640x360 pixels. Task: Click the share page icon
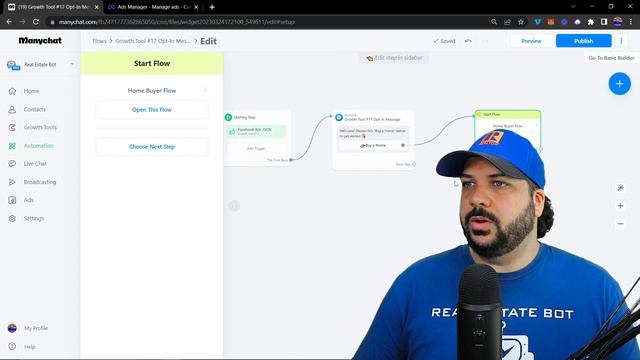click(x=507, y=22)
